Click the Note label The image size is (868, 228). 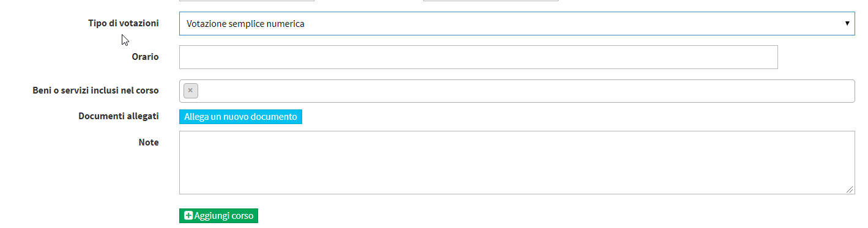[149, 142]
